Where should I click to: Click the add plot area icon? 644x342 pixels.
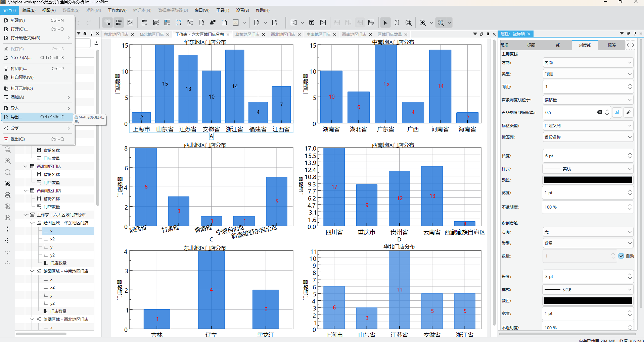coord(294,22)
